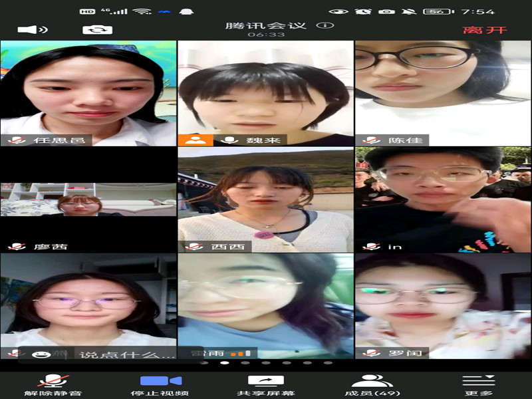The width and height of the screenshot is (532, 399).
Task: Unmute microphone with 解除静音
Action: point(53,384)
